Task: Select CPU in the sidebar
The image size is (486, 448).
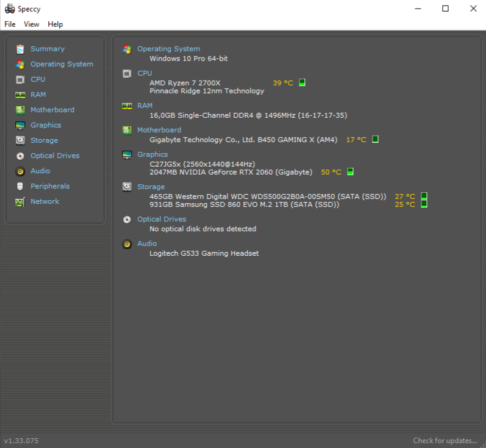Action: [x=38, y=79]
